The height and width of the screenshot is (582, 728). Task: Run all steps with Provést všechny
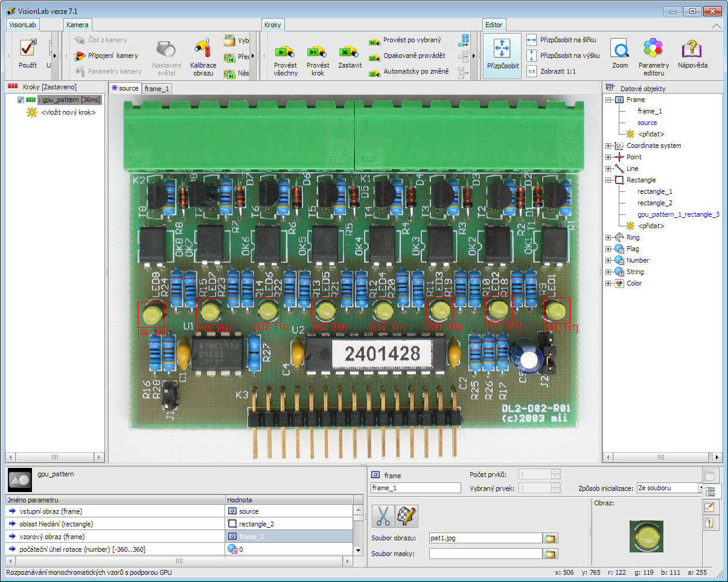(x=285, y=53)
